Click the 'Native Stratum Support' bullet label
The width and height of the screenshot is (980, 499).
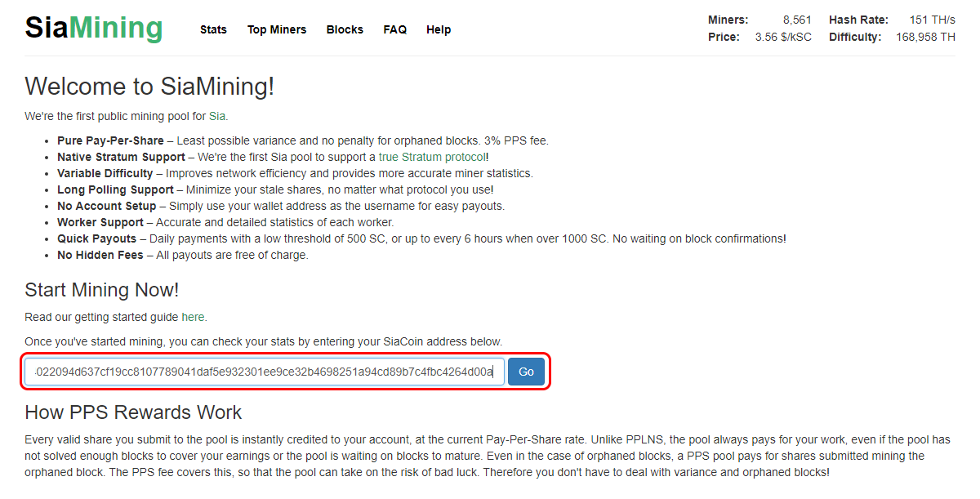coord(121,157)
